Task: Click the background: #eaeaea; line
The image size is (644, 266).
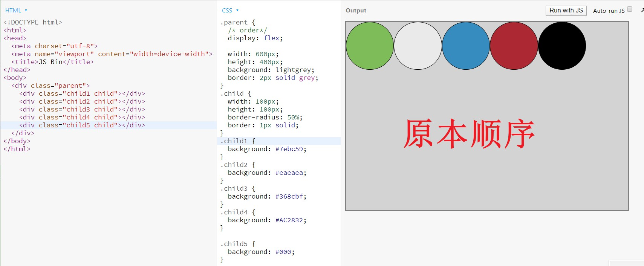Action: 267,173
